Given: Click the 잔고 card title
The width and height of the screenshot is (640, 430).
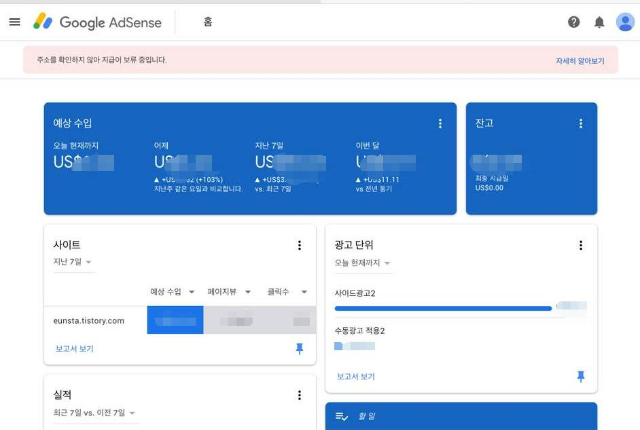Looking at the screenshot, I should point(484,123).
